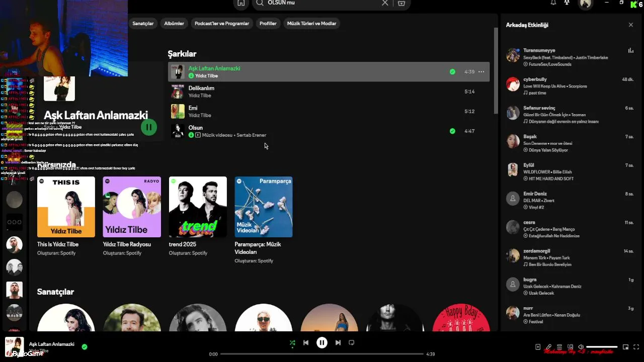Image resolution: width=644 pixels, height=362 pixels.
Task: Go to Spotify home via house icon
Action: pyautogui.click(x=241, y=3)
